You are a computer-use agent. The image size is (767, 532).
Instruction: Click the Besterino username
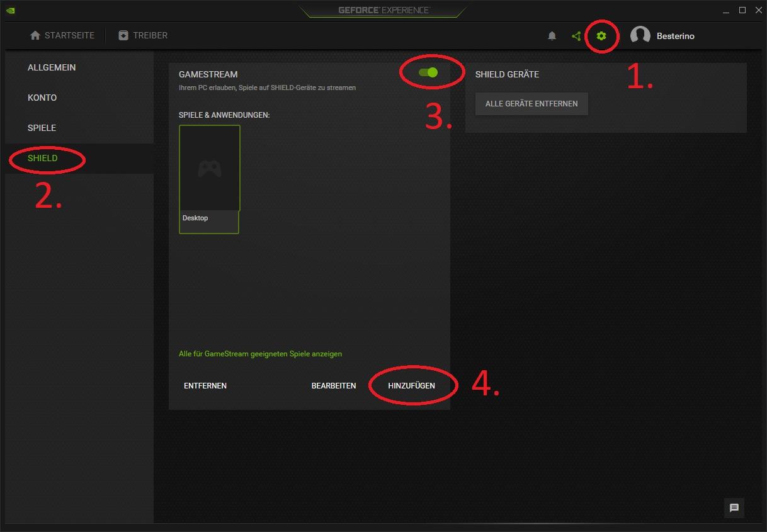click(x=676, y=36)
